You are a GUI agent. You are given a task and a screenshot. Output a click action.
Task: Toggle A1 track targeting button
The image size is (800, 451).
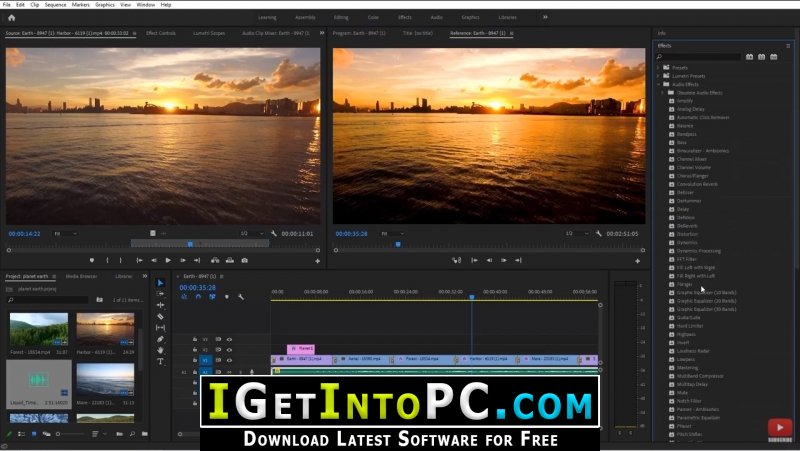point(206,372)
